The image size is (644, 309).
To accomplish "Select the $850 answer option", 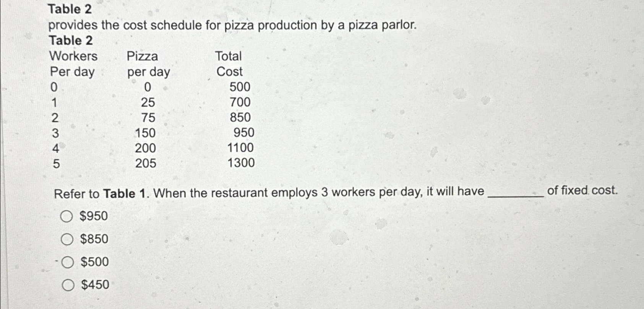I will point(68,239).
